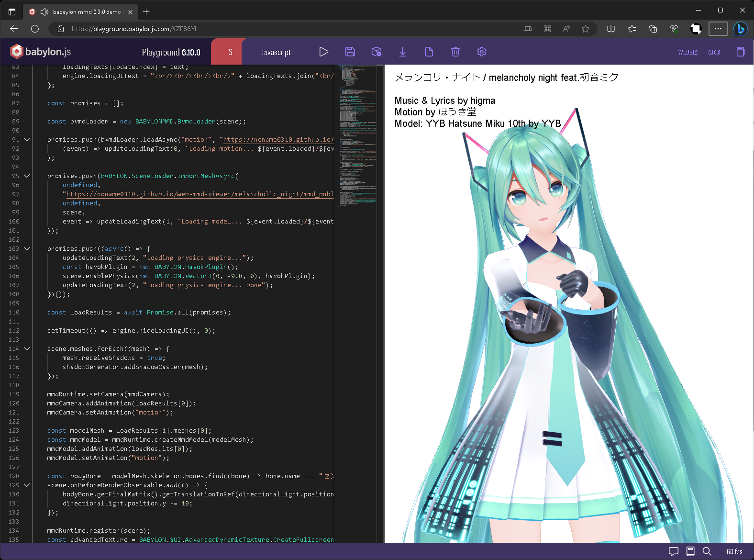Open the web-mmd-viewer URL on line 97
This screenshot has width=754, height=560.
point(200,194)
